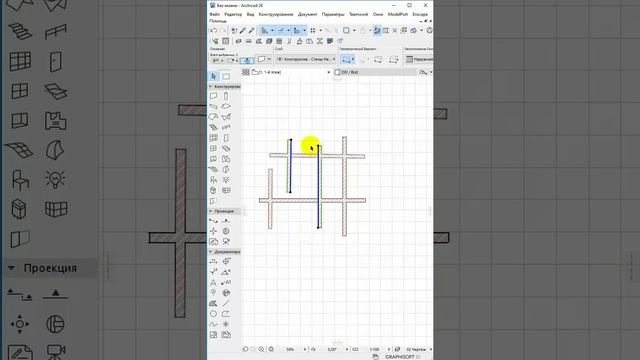
Task: Open the Teamwork menu
Action: click(x=358, y=14)
